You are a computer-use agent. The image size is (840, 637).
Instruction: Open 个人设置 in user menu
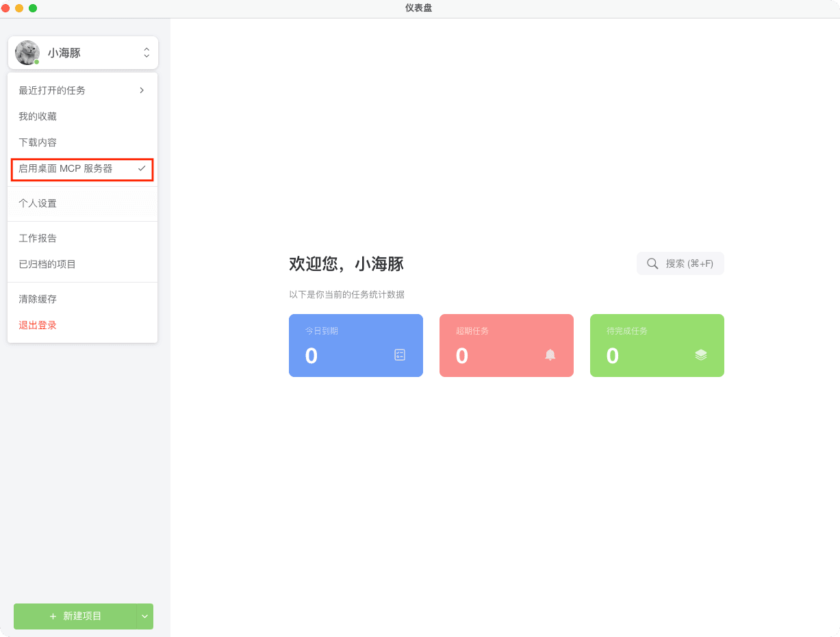38,203
